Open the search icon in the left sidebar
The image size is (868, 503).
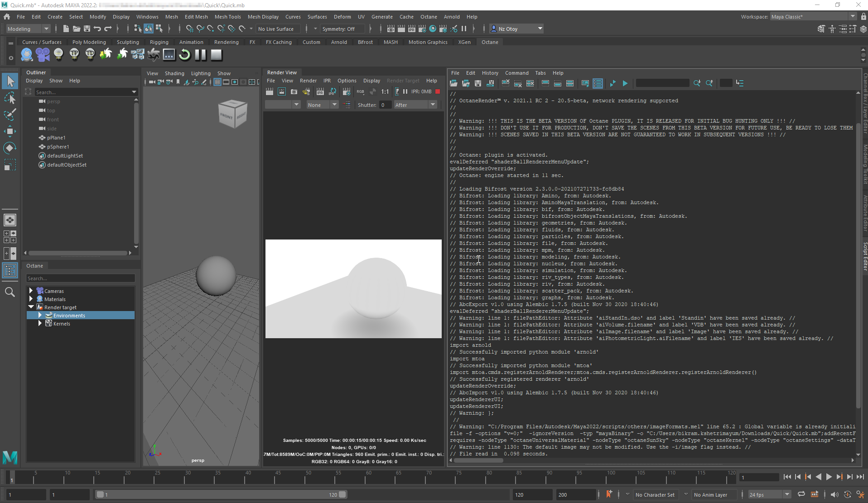(10, 292)
